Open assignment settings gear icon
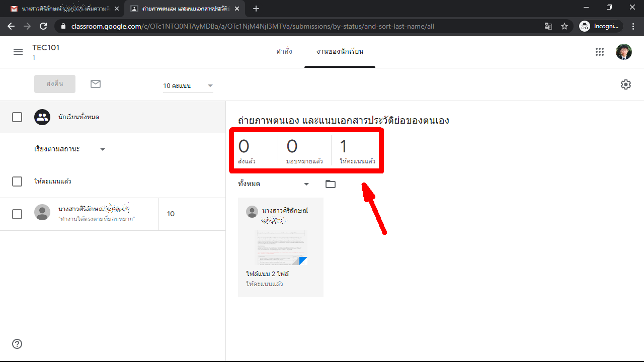 coord(625,84)
